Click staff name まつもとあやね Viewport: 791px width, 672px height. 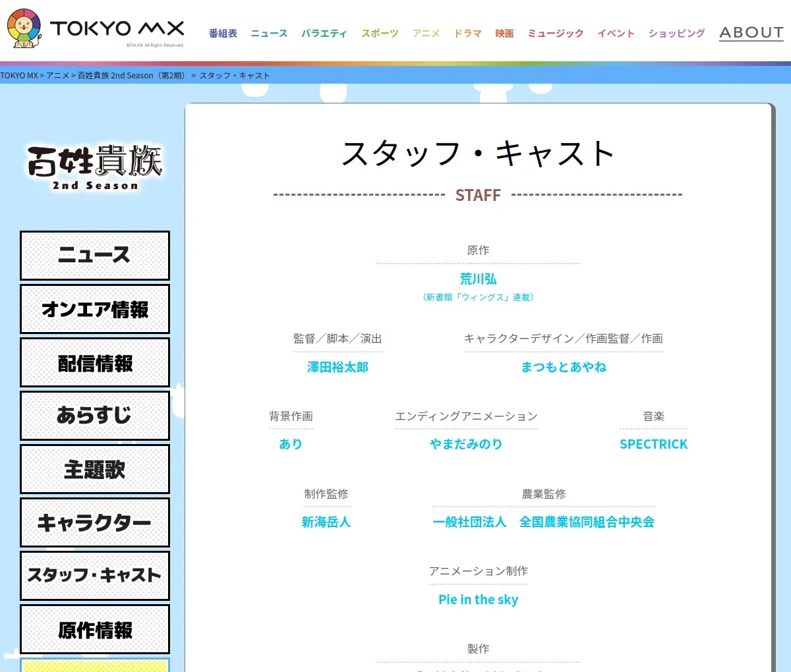coord(564,367)
